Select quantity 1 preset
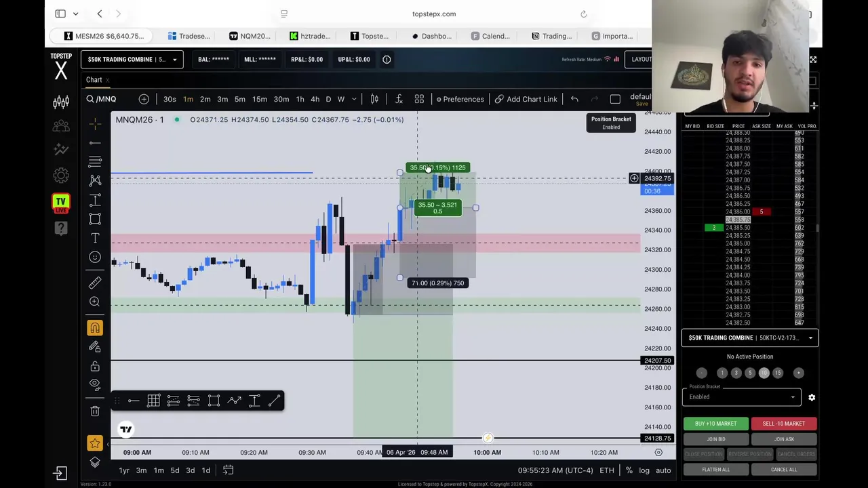Image resolution: width=868 pixels, height=488 pixels. click(722, 373)
